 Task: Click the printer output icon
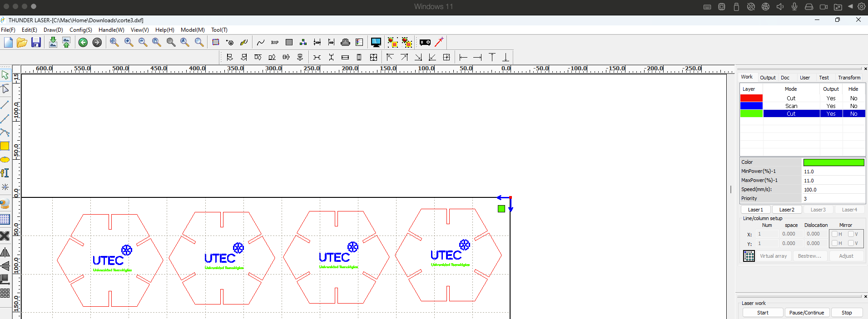coord(345,42)
